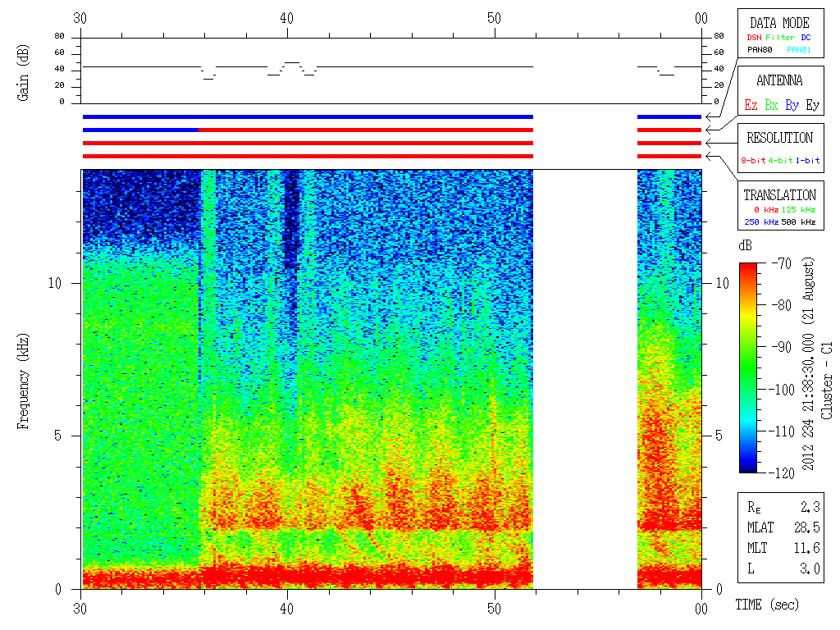Click the Cluster - C1 vertical label
The height and width of the screenshot is (630, 840).
pyautogui.click(x=827, y=381)
